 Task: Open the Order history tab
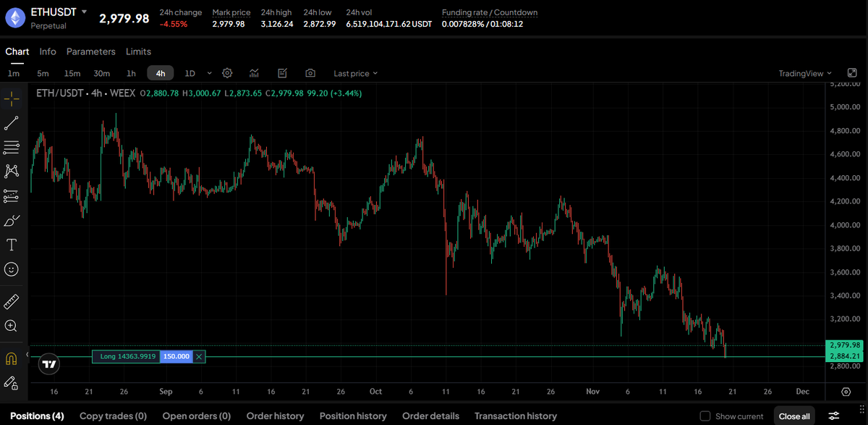(275, 416)
